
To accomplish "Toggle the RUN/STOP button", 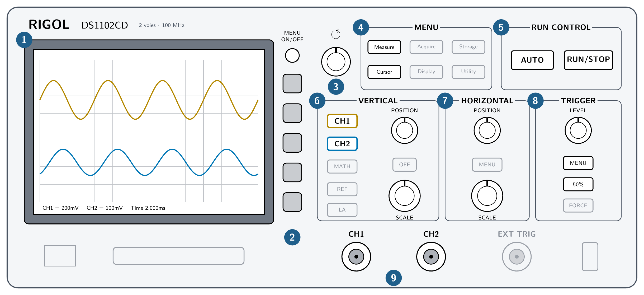I will (x=588, y=60).
